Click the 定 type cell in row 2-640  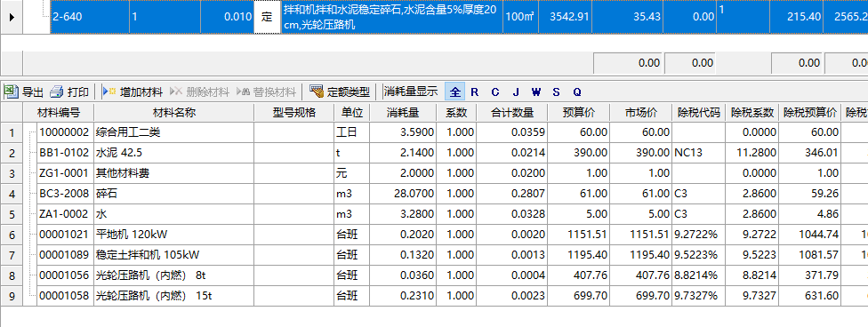point(268,17)
